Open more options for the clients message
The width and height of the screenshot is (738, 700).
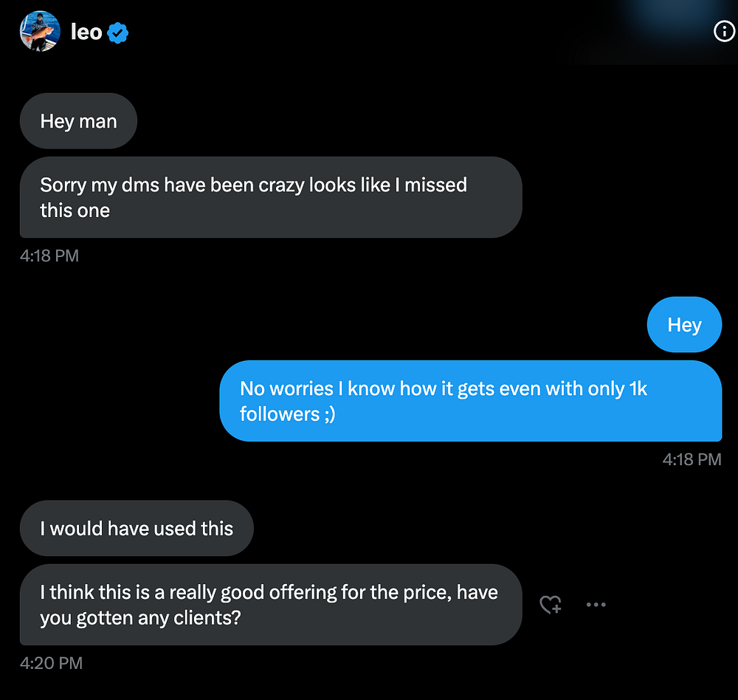(x=596, y=605)
